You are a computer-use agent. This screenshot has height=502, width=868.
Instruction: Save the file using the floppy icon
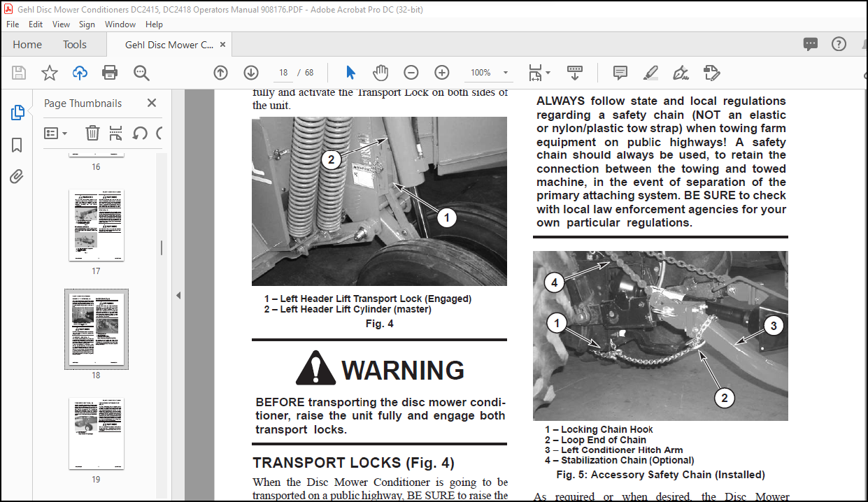(x=19, y=73)
